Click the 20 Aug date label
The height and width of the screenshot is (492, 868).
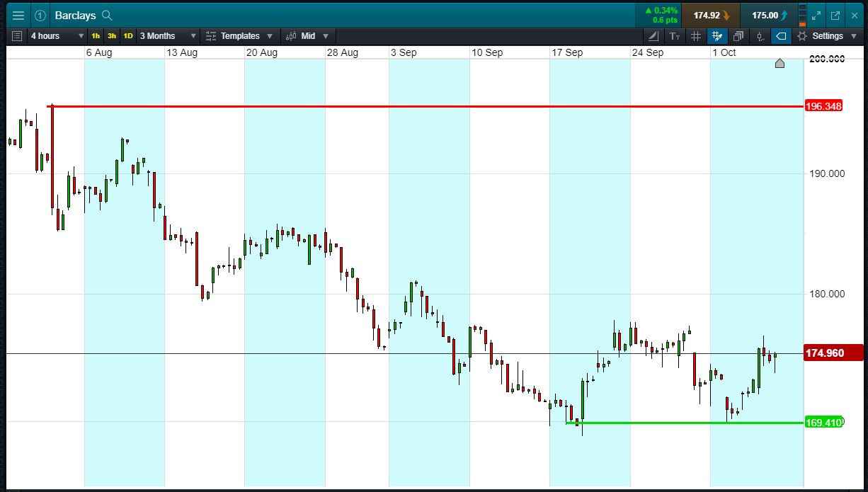[x=262, y=52]
